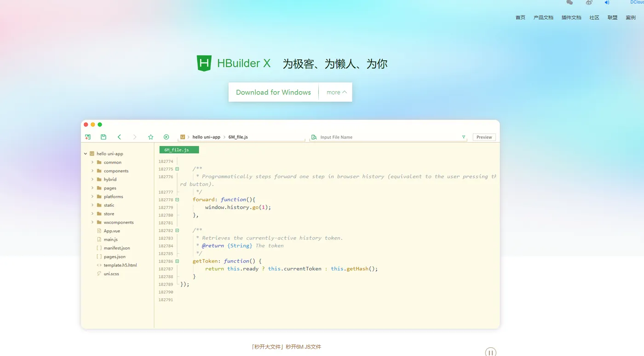Viewport: 644px width, 356px height.
Task: Click the pages.json bracket icon
Action: (99, 257)
